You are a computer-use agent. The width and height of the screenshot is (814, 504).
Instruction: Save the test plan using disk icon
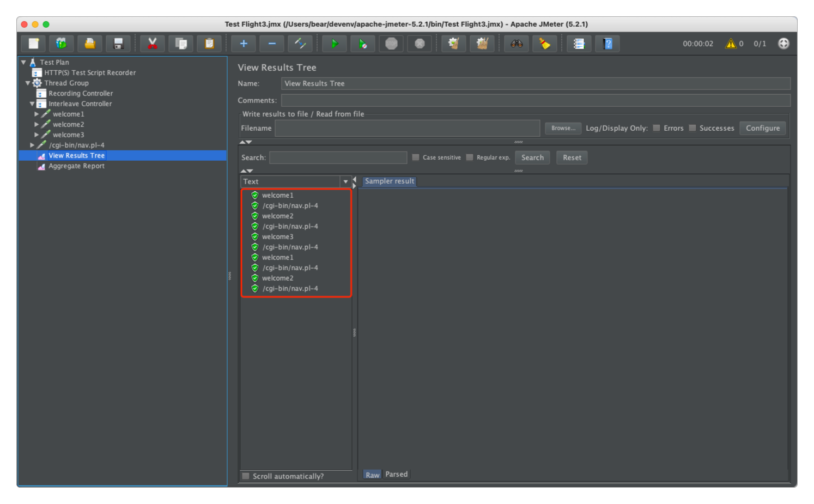click(x=118, y=44)
